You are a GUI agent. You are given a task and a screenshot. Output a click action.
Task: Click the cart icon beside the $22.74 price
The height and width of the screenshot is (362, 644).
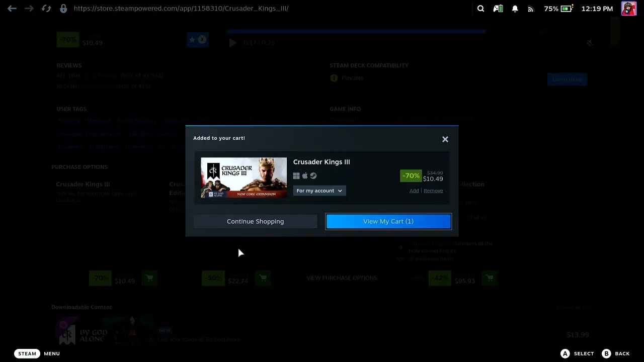click(x=263, y=278)
